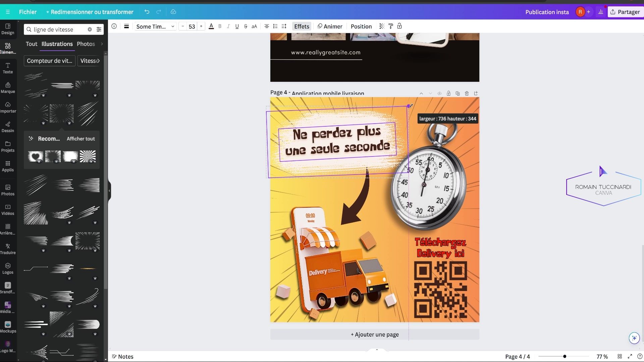
Task: Open Logos side panel
Action: point(8,269)
